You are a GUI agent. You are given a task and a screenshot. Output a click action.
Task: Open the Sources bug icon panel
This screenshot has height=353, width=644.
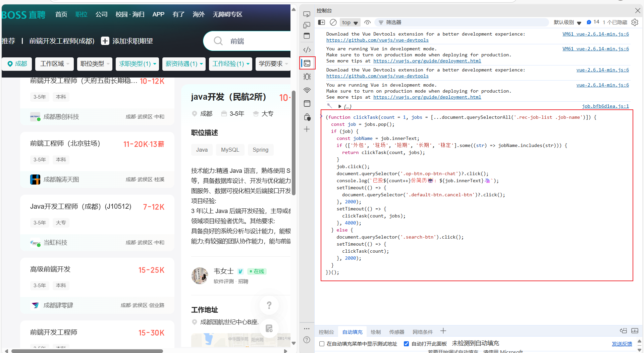point(307,77)
